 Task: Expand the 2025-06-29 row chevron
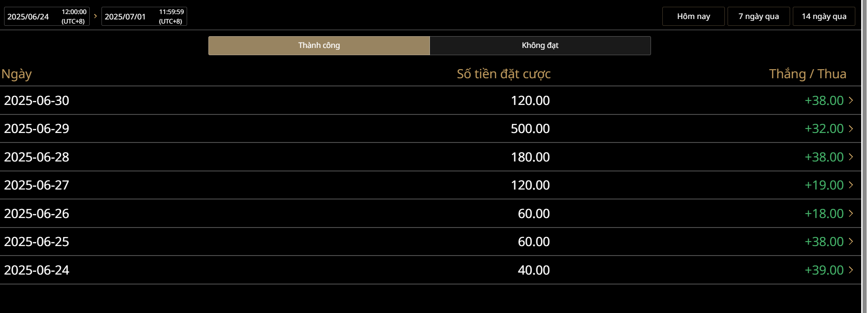pyautogui.click(x=851, y=128)
